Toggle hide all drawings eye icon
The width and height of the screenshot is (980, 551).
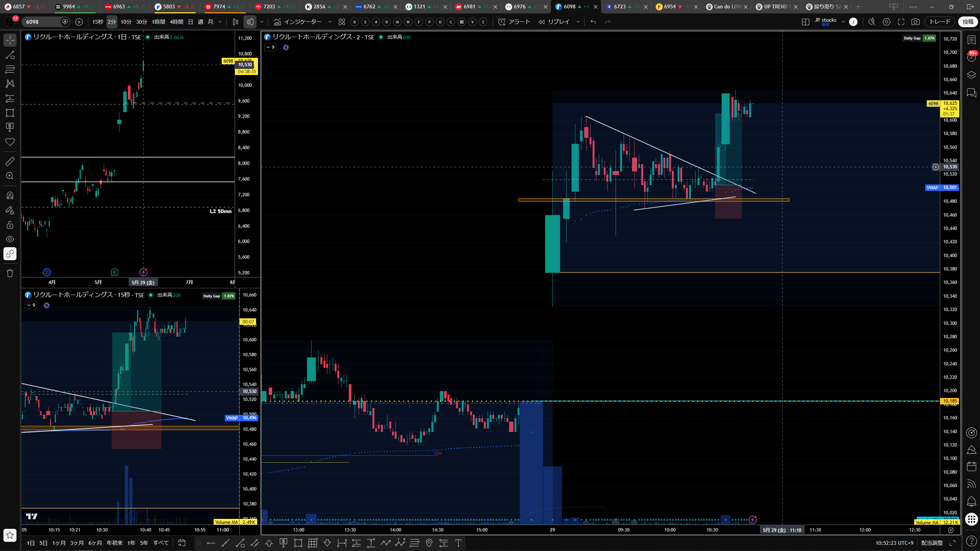pos(10,239)
